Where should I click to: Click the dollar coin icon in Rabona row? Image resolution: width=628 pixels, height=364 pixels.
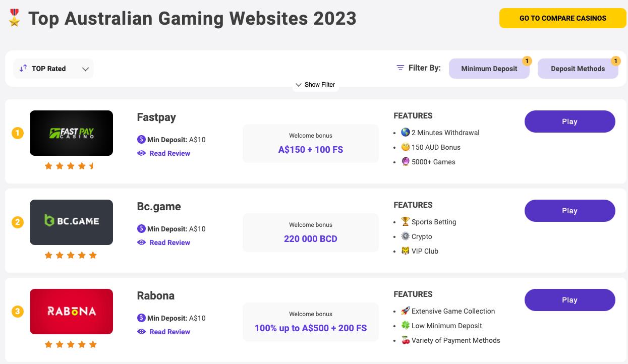(141, 318)
